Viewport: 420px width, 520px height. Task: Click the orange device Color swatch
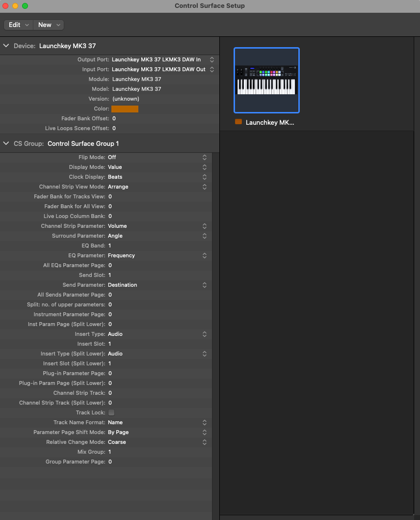point(125,109)
